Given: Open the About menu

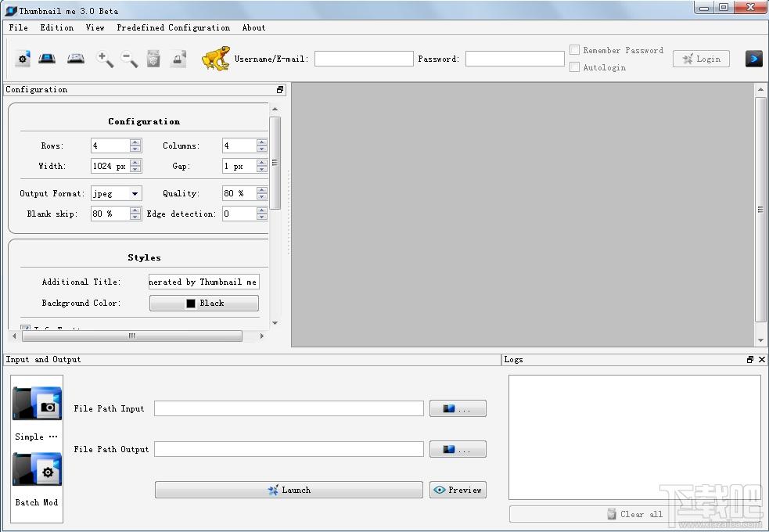Looking at the screenshot, I should tap(253, 27).
